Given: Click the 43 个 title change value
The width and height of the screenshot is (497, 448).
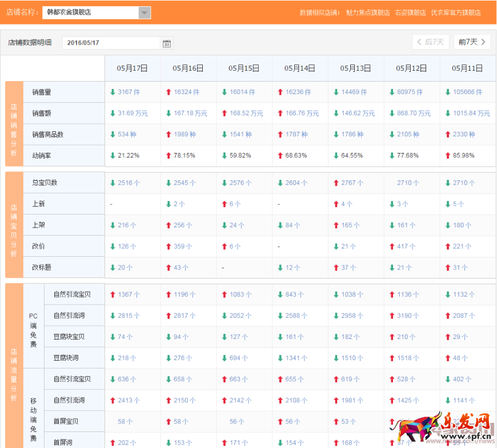Looking at the screenshot, I should click(181, 268).
